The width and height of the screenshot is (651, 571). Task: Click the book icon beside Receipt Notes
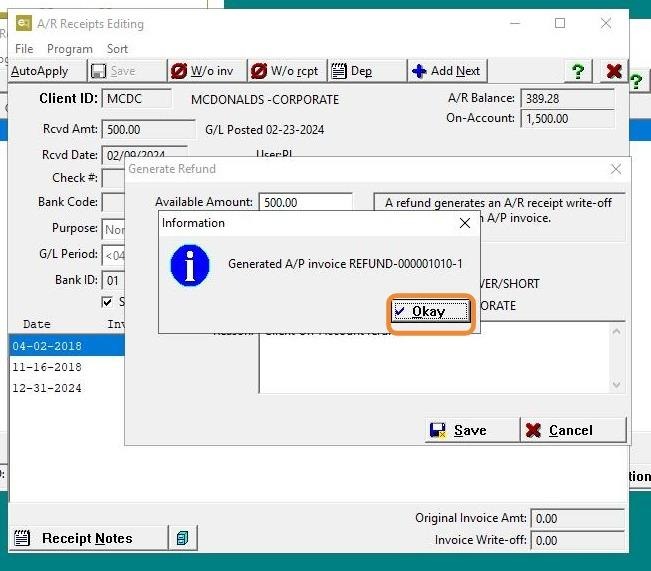(183, 538)
